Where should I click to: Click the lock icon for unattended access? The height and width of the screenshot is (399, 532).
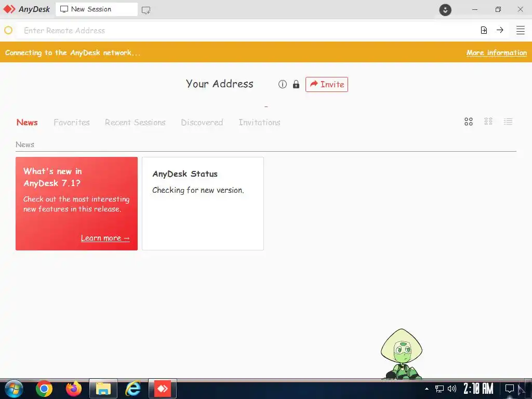point(296,84)
